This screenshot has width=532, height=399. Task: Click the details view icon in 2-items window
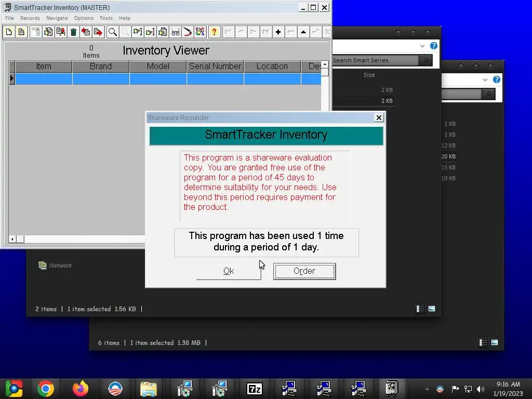pos(420,309)
